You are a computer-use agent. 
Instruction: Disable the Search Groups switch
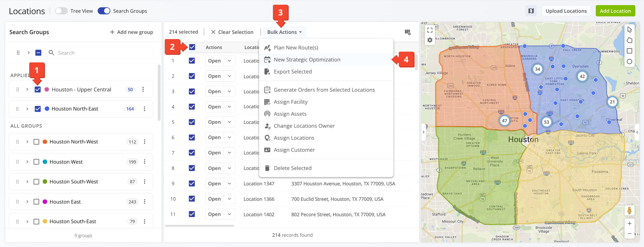coord(104,11)
